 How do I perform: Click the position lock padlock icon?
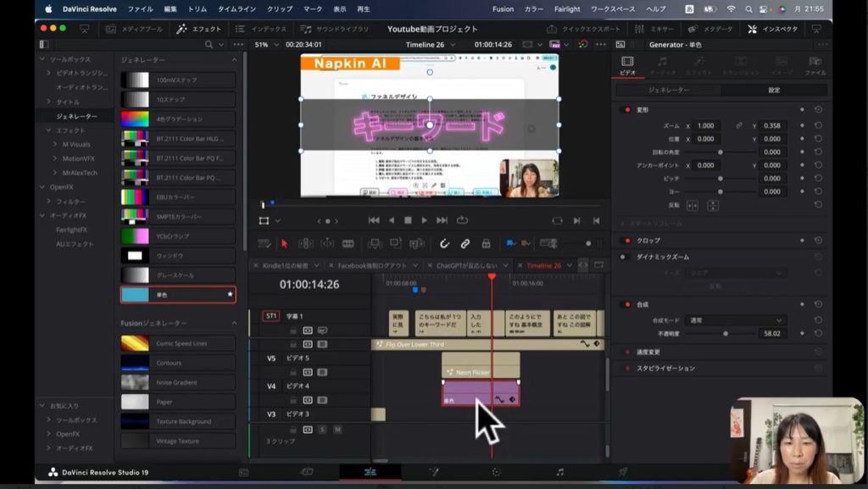click(486, 243)
